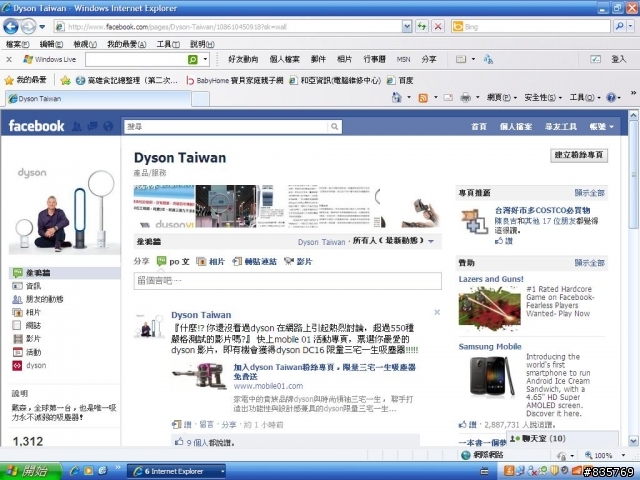Open the 聊天室 (10) chat bar

562,438
